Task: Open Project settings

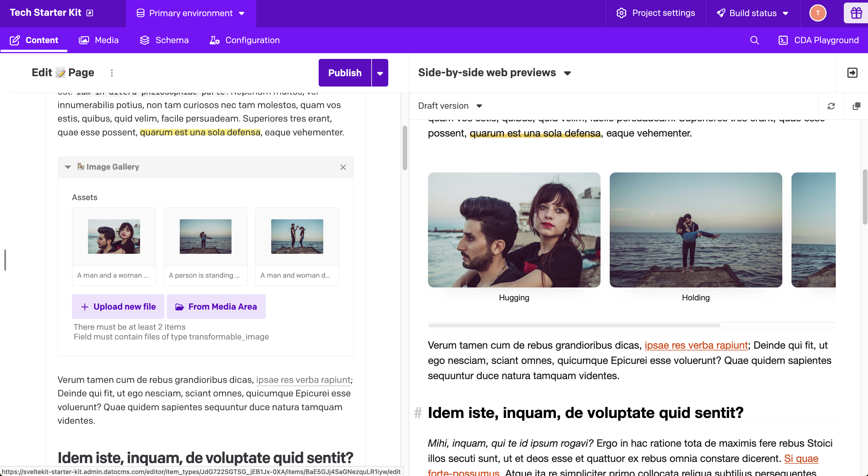Action: pos(656,13)
